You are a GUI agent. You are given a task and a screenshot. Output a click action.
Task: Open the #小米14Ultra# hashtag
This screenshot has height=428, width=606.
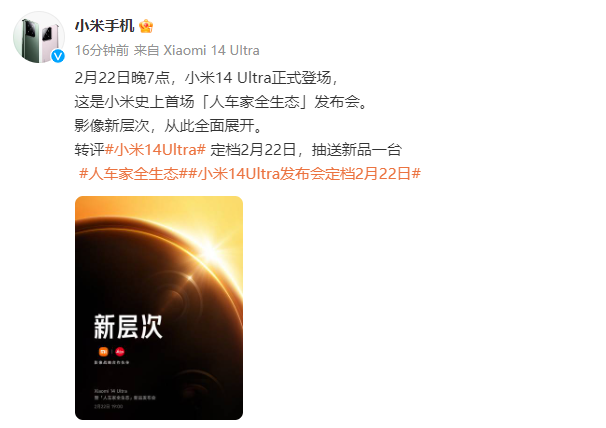155,150
